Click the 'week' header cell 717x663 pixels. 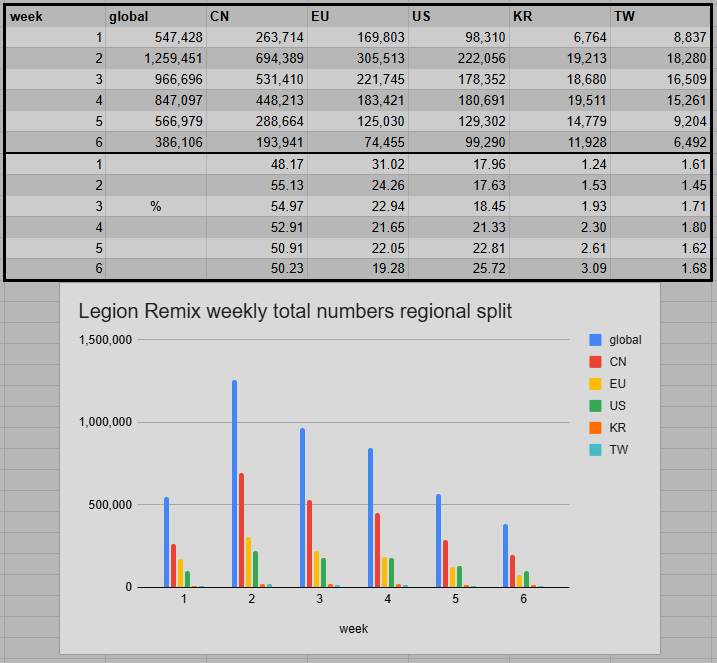click(x=55, y=16)
